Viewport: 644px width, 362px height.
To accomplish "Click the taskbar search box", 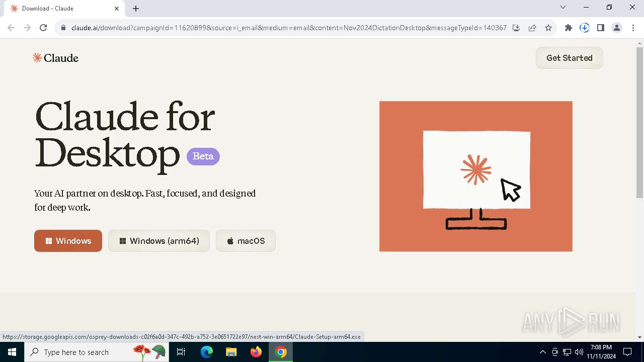I will coord(97,352).
